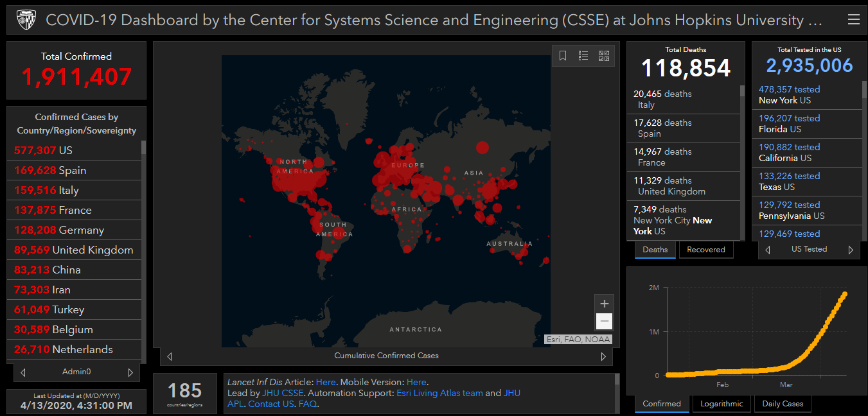Select the 128,208 Germany row
The height and width of the screenshot is (416, 868).
point(74,230)
